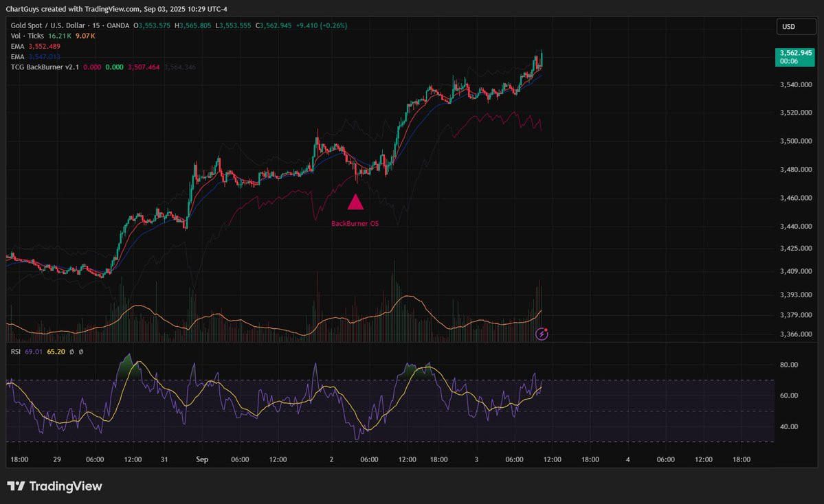Click the +9.410 (+0.26%) change value
The height and width of the screenshot is (504, 824).
(322, 25)
